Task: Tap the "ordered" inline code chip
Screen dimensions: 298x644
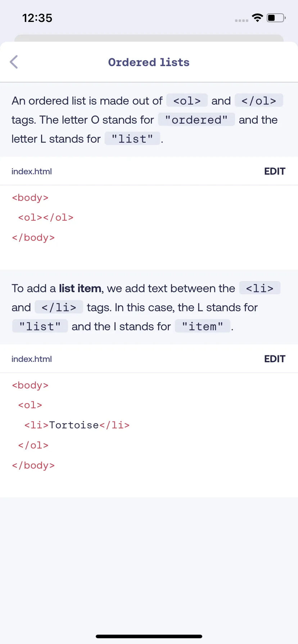Action: coord(197,120)
